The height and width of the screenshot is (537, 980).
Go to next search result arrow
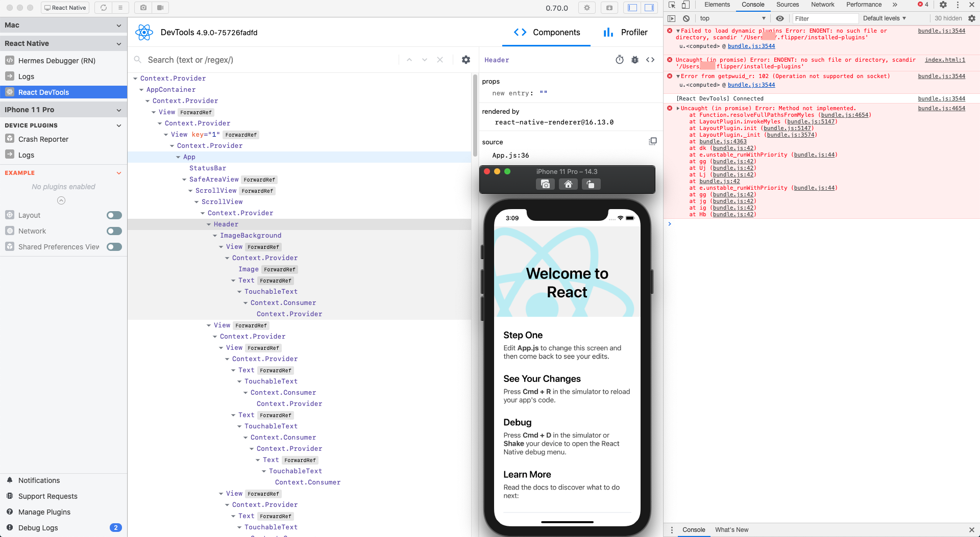425,60
